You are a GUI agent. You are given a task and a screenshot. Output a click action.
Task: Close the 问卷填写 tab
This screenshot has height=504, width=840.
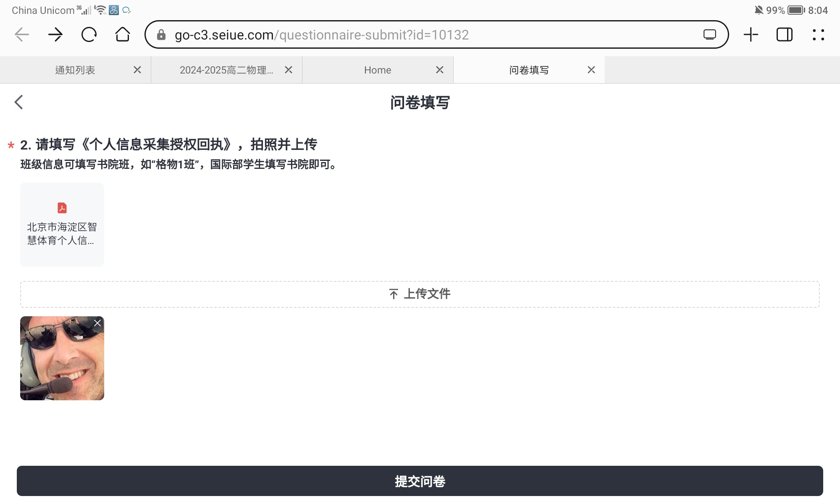coord(591,70)
